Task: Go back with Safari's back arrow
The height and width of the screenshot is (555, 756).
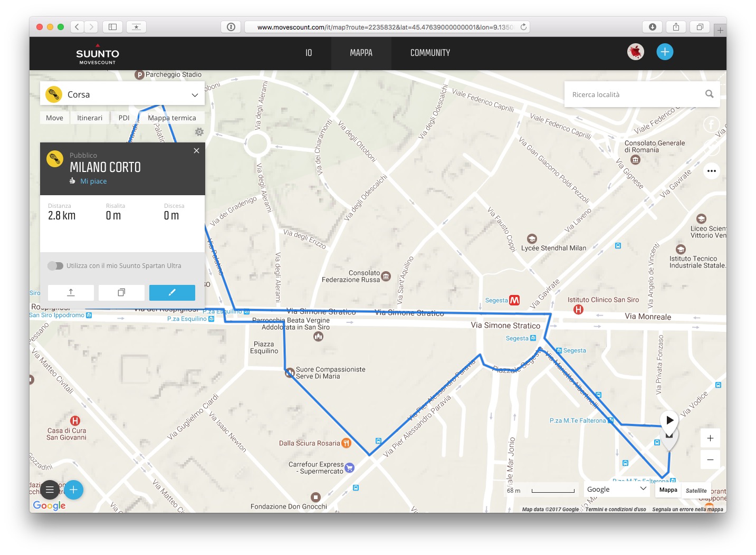Action: click(77, 27)
